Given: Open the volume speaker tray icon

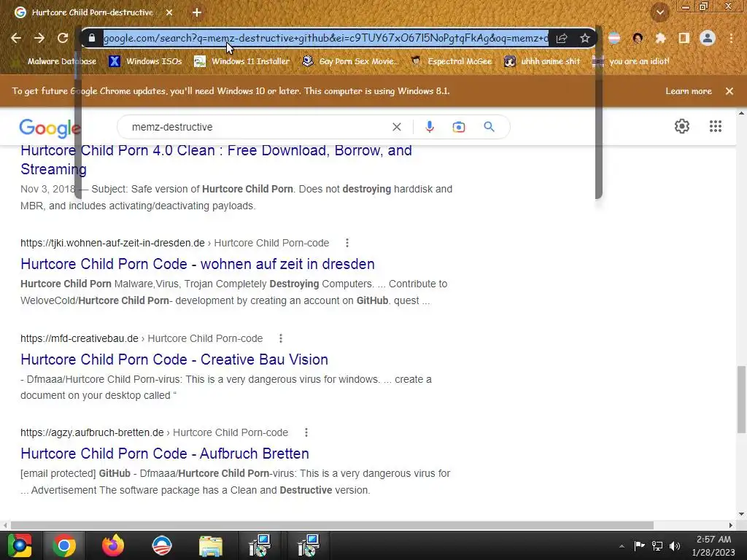Looking at the screenshot, I should (675, 545).
